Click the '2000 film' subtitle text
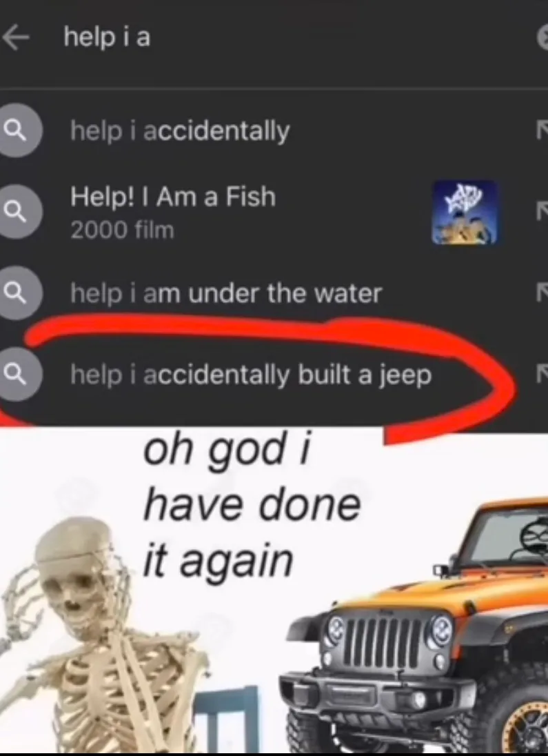 [x=123, y=230]
